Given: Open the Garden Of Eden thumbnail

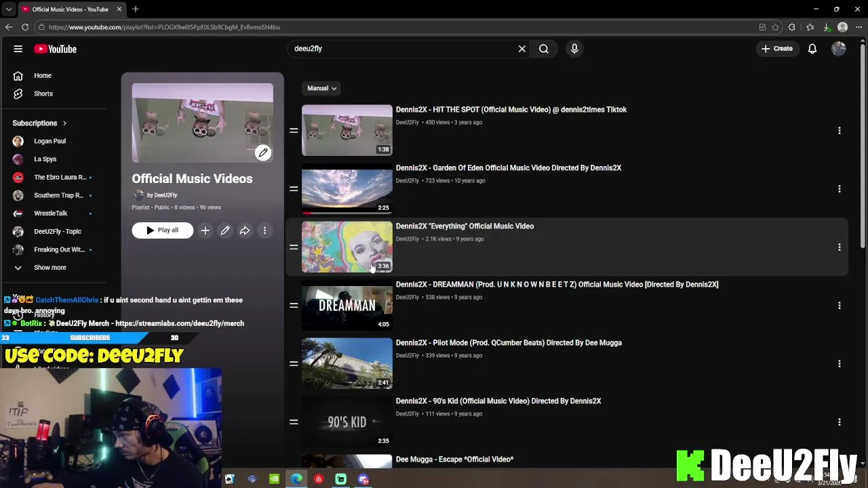Looking at the screenshot, I should (x=347, y=188).
